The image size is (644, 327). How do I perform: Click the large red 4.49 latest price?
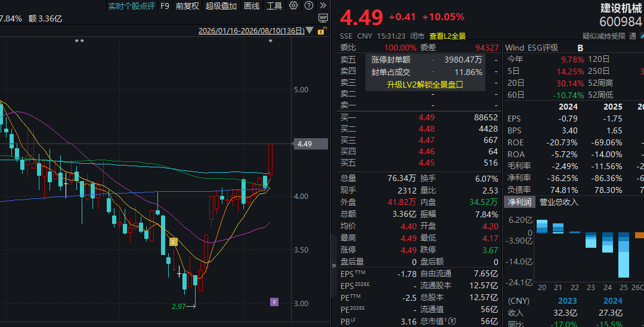(361, 17)
